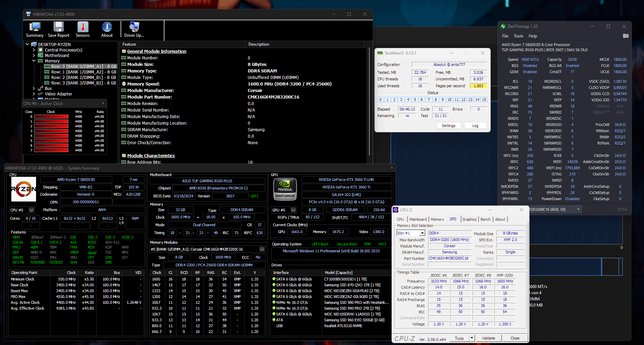Viewport: 644px width, 345px height.
Task: Close the System Summary window
Action: pyautogui.click(x=392, y=168)
